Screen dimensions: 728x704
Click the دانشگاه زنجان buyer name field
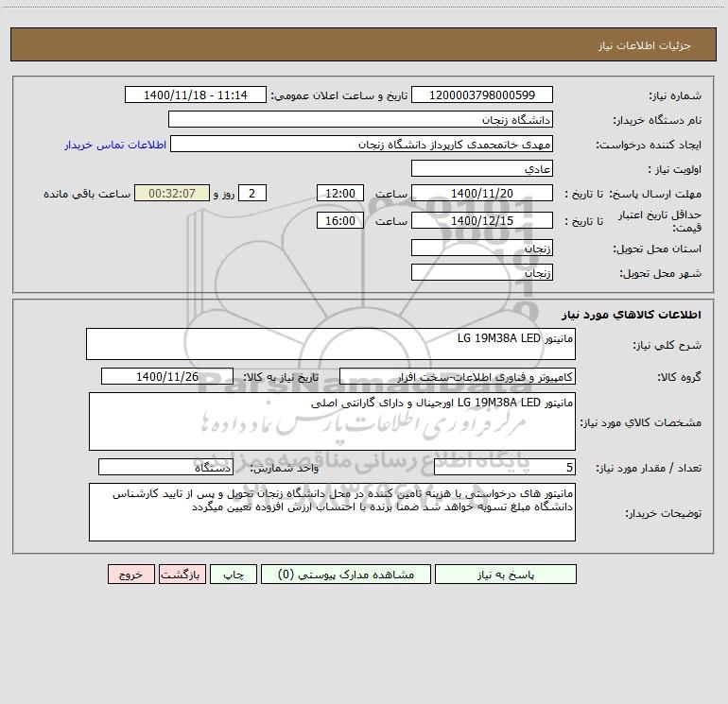360,119
